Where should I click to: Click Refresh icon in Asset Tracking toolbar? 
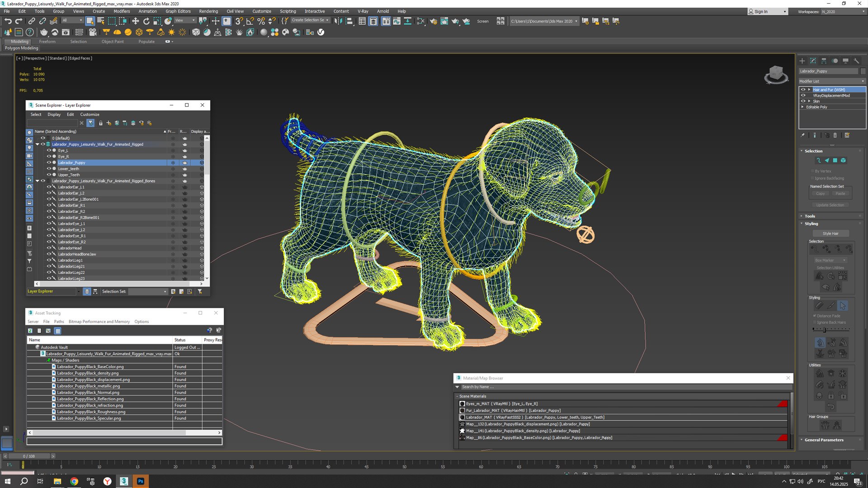click(x=30, y=331)
